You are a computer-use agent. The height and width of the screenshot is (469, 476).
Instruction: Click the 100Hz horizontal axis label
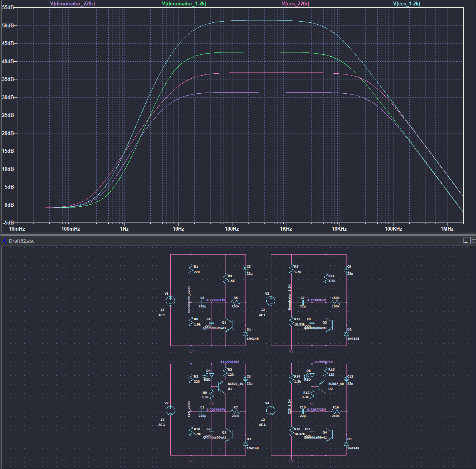(x=232, y=229)
